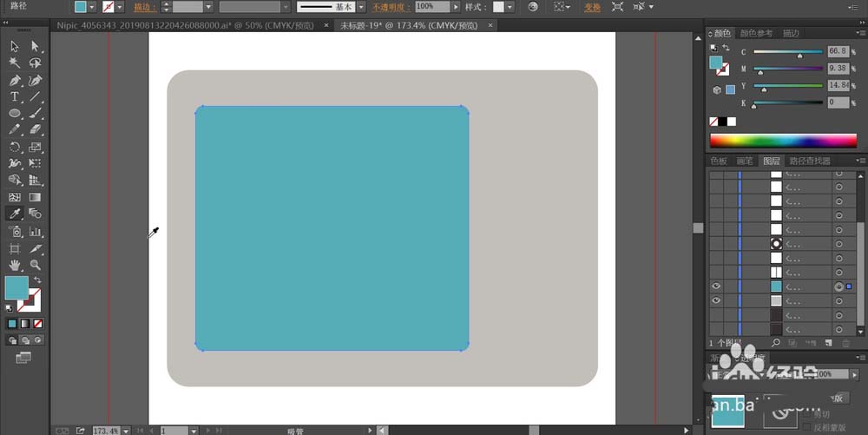Select the Zoom magnifier tool
The height and width of the screenshot is (435, 868).
pos(36,265)
